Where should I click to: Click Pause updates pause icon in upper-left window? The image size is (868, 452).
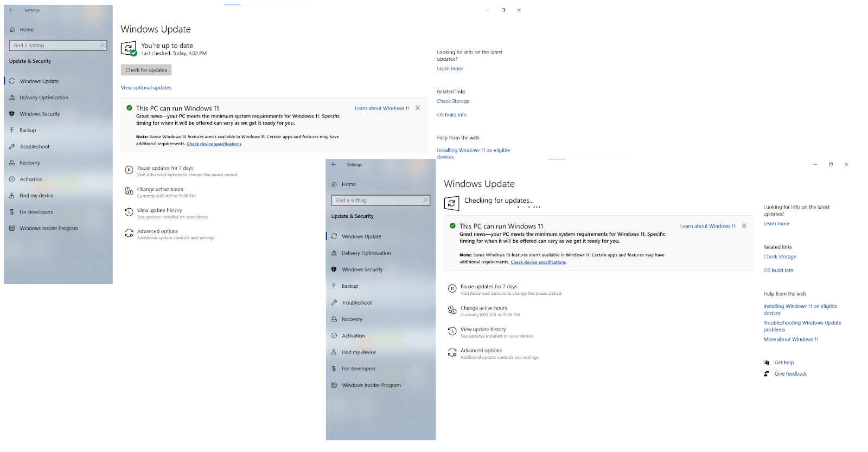129,170
